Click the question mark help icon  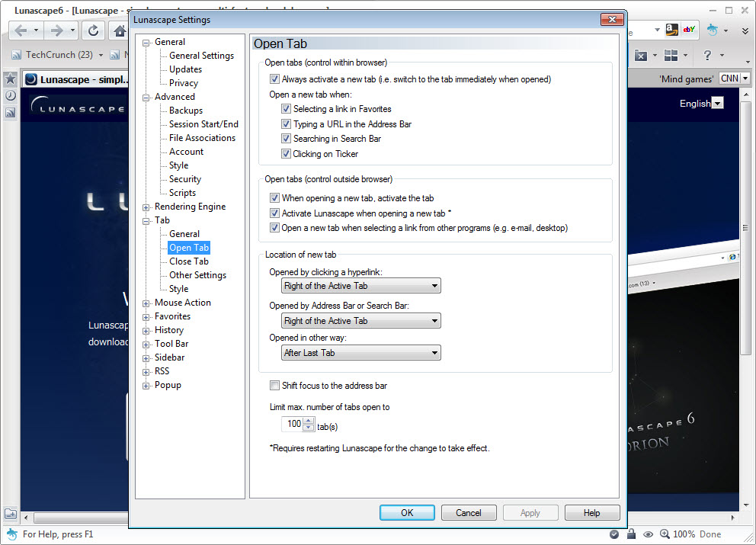click(706, 56)
